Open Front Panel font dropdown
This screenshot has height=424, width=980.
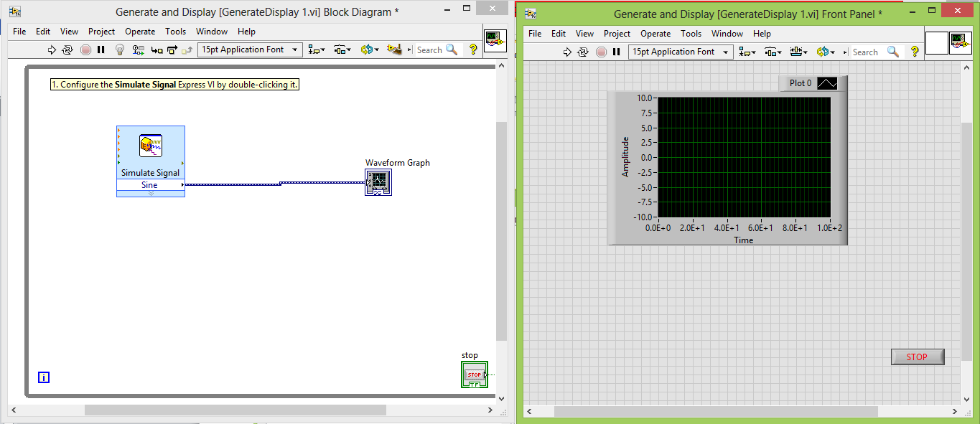681,52
